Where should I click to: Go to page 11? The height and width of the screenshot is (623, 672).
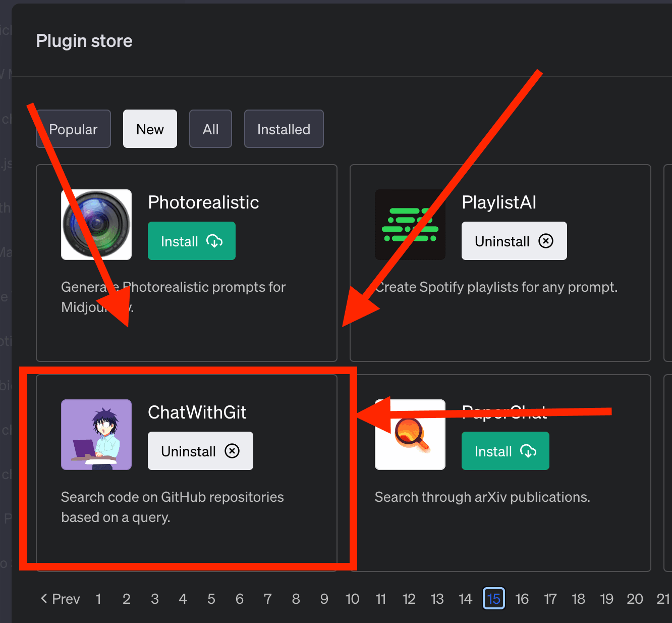381,599
